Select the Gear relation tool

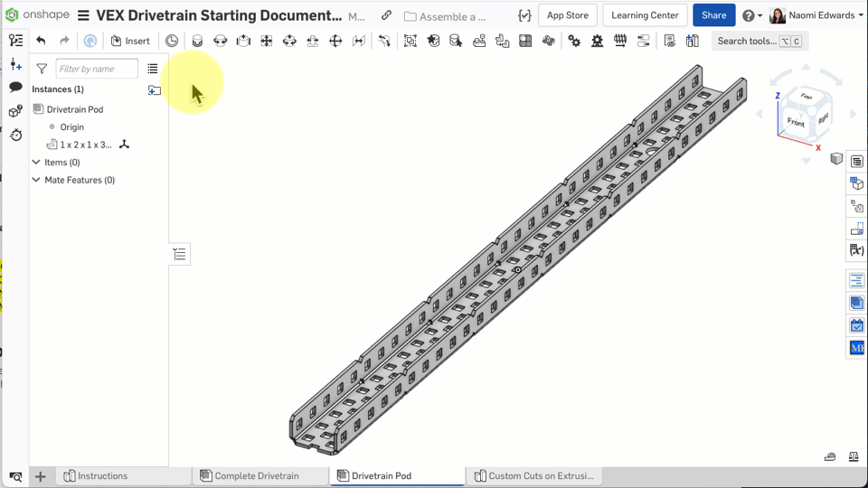point(574,41)
